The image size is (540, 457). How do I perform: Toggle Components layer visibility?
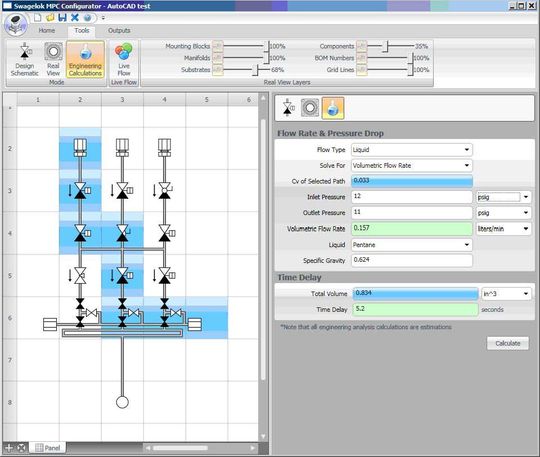click(x=361, y=46)
